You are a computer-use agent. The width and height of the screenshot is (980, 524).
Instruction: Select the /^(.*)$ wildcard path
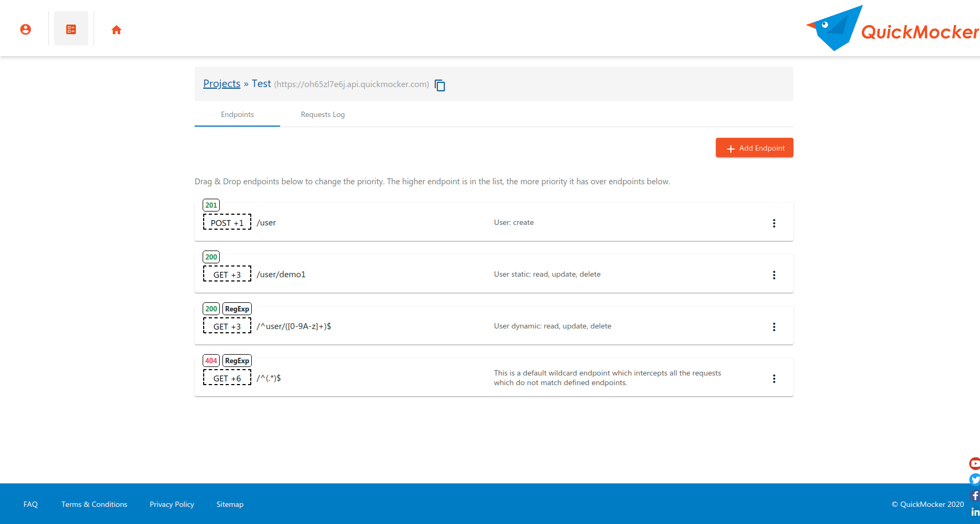[x=269, y=378]
